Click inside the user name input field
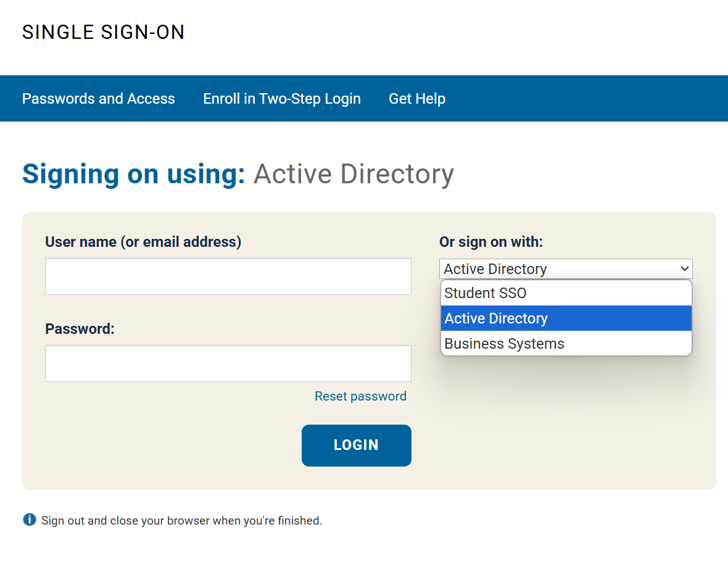Image resolution: width=728 pixels, height=561 pixels. [x=228, y=276]
